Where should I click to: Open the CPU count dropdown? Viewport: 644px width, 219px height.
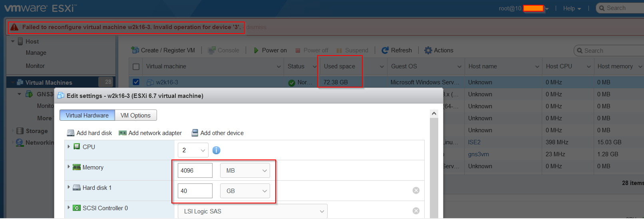tap(193, 150)
